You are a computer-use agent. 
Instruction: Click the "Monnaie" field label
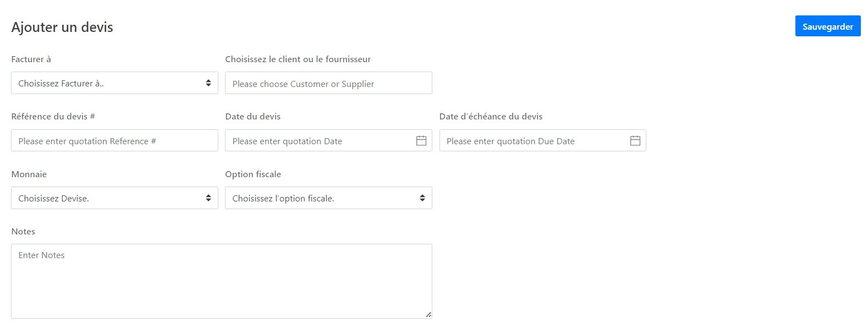pyautogui.click(x=29, y=174)
